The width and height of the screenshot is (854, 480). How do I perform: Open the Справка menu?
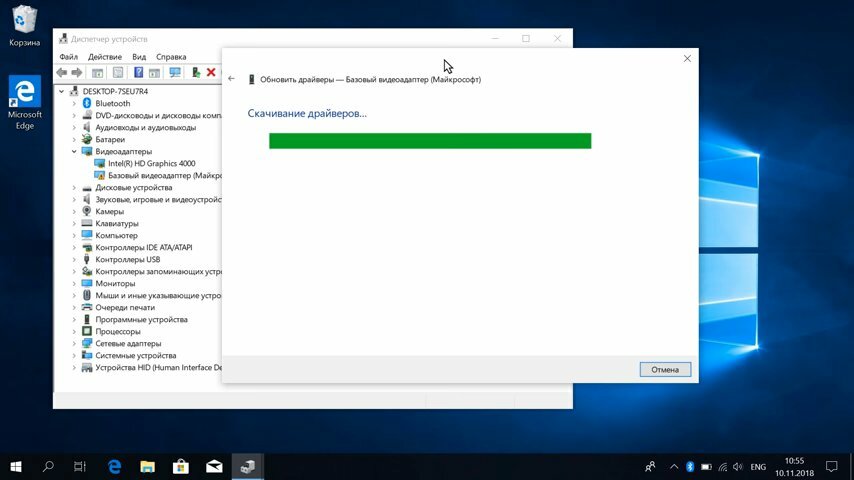coord(171,57)
